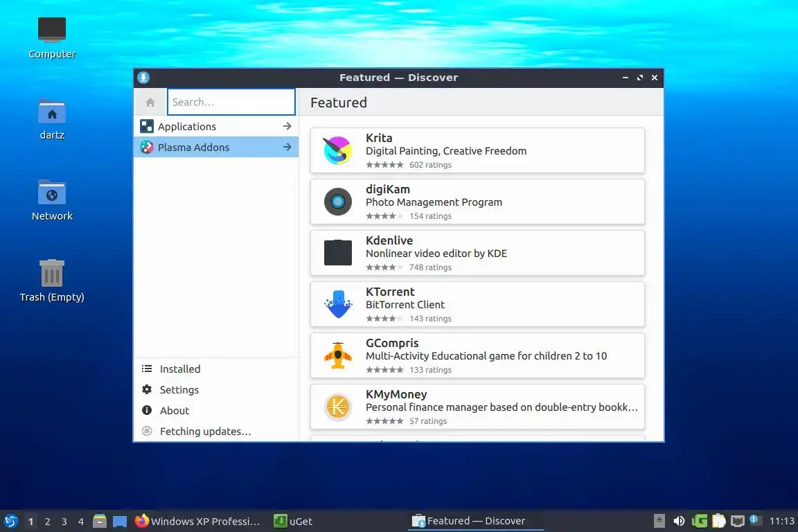798x532 pixels.
Task: Click the clipboard tray icon
Action: point(718,521)
